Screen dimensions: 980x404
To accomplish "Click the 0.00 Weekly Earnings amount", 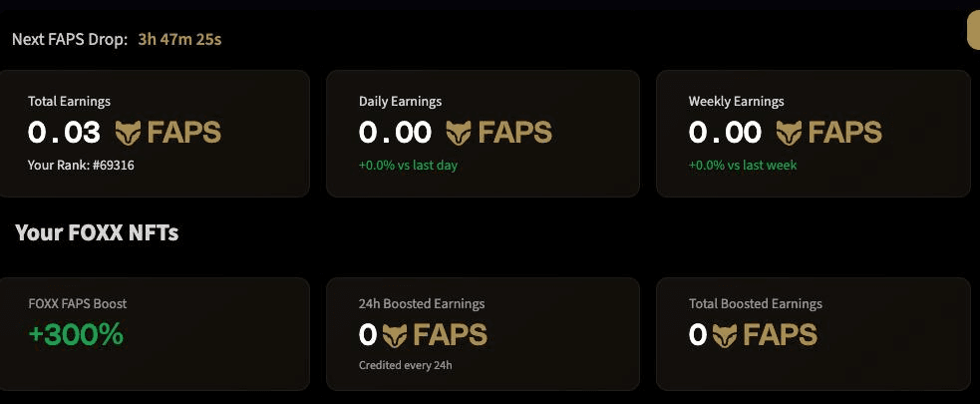I will point(725,133).
